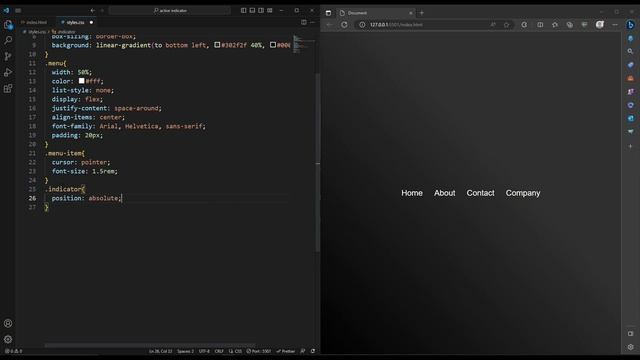
Task: Click the Read aloud icon in address bar
Action: tap(493, 25)
